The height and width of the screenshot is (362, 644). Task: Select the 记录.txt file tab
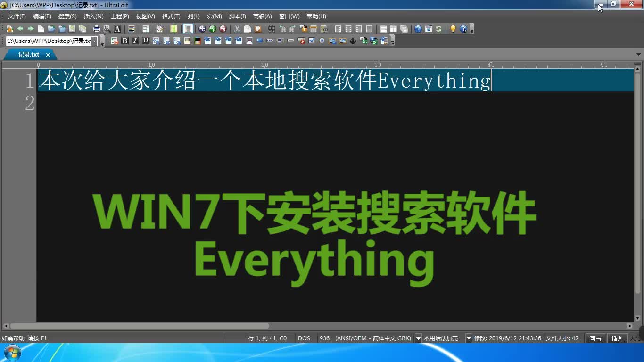[x=29, y=55]
